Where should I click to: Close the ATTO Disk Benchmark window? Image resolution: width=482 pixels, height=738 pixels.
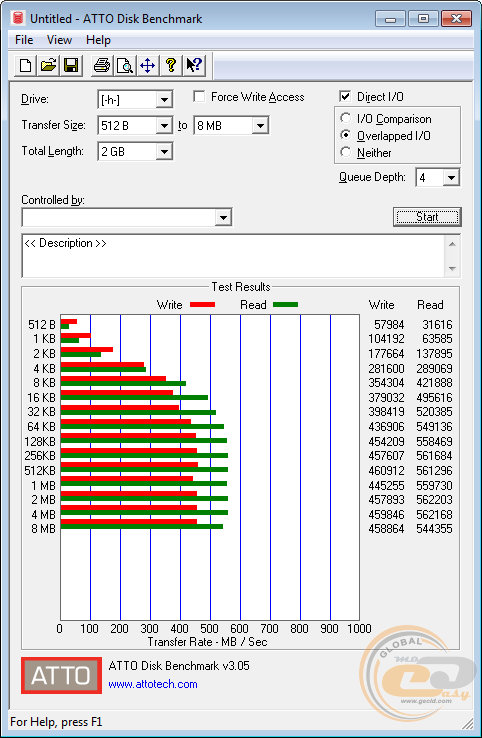(x=456, y=19)
